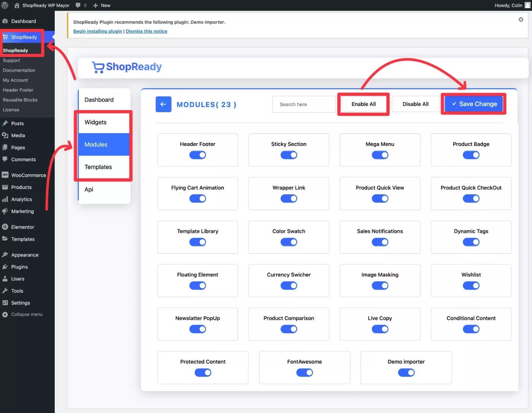The width and height of the screenshot is (532, 413).
Task: Toggle the Product Quick View module
Action: [380, 199]
